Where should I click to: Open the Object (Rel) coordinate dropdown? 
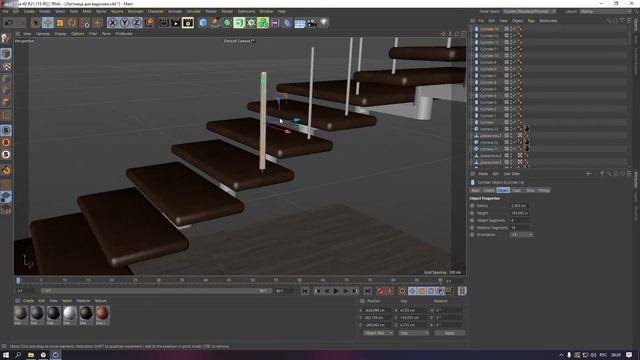coord(378,333)
